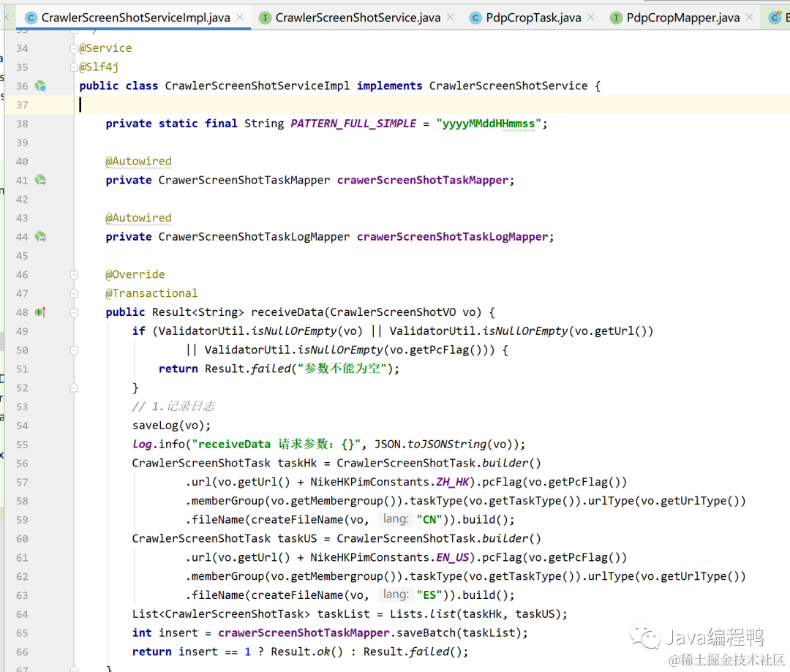Image resolution: width=790 pixels, height=672 pixels.
Task: Collapse the fold marker at @Override line 46
Action: click(x=74, y=274)
